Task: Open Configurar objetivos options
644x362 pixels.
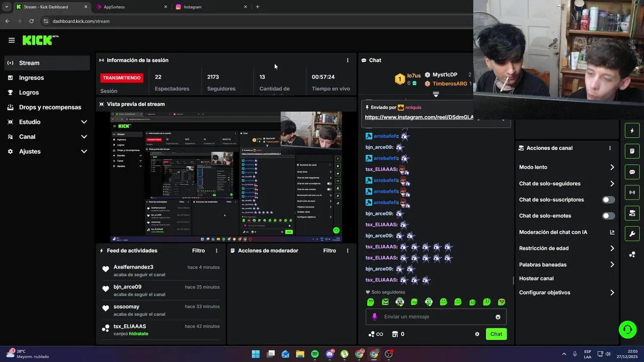Action: tap(567, 293)
